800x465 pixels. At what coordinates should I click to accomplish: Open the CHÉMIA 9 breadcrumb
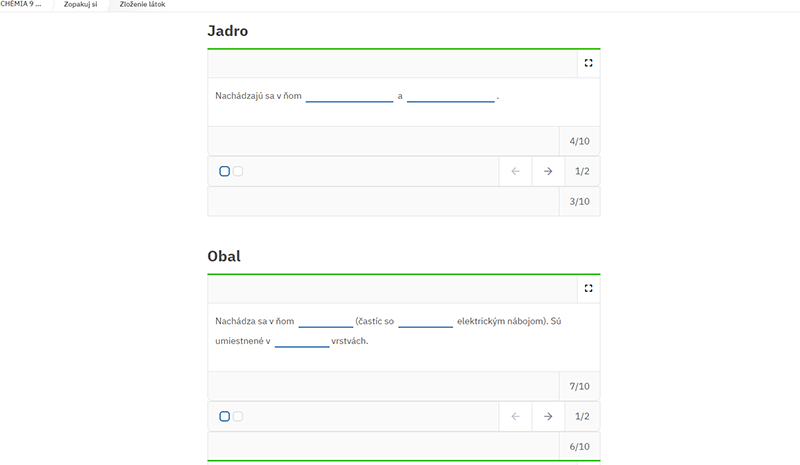(x=21, y=4)
